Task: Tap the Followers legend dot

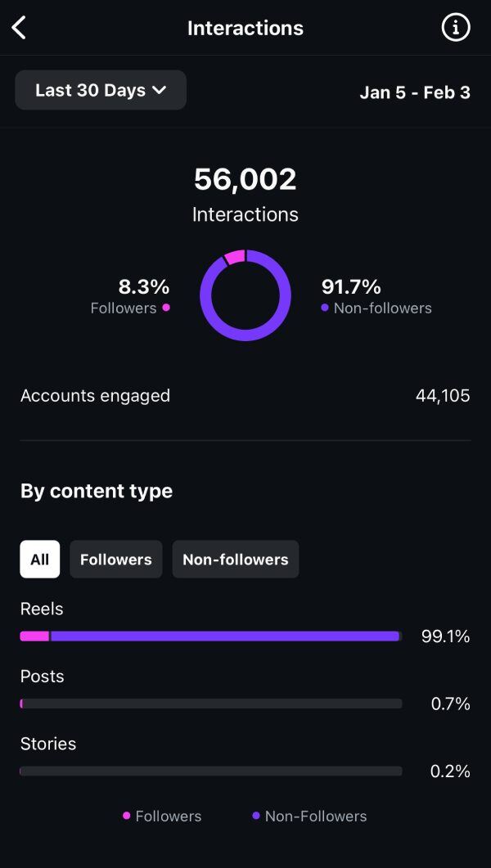Action: 166,308
